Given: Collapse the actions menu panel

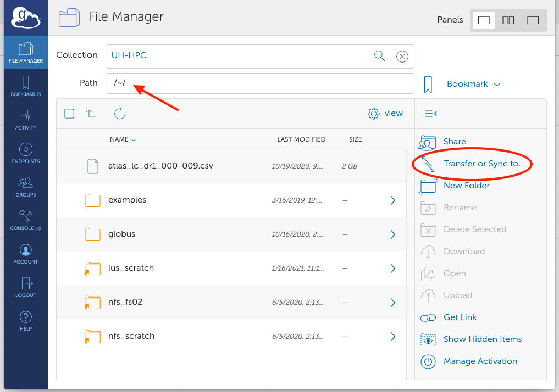Looking at the screenshot, I should click(x=431, y=114).
